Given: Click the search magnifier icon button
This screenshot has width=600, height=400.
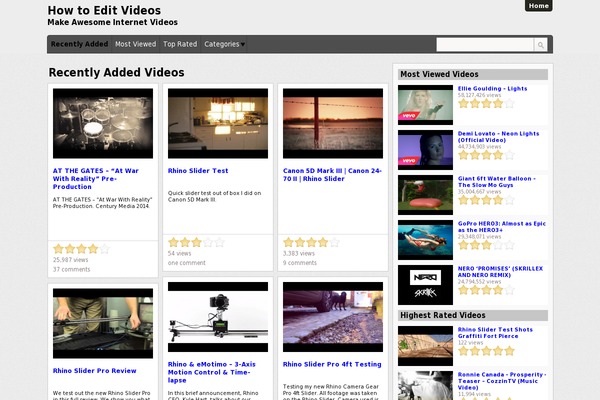Looking at the screenshot, I should click(540, 45).
